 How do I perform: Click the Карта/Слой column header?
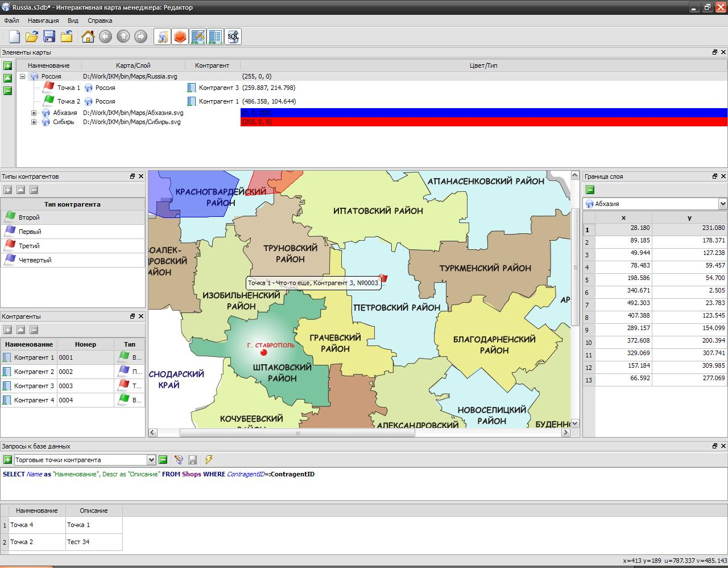pos(133,65)
